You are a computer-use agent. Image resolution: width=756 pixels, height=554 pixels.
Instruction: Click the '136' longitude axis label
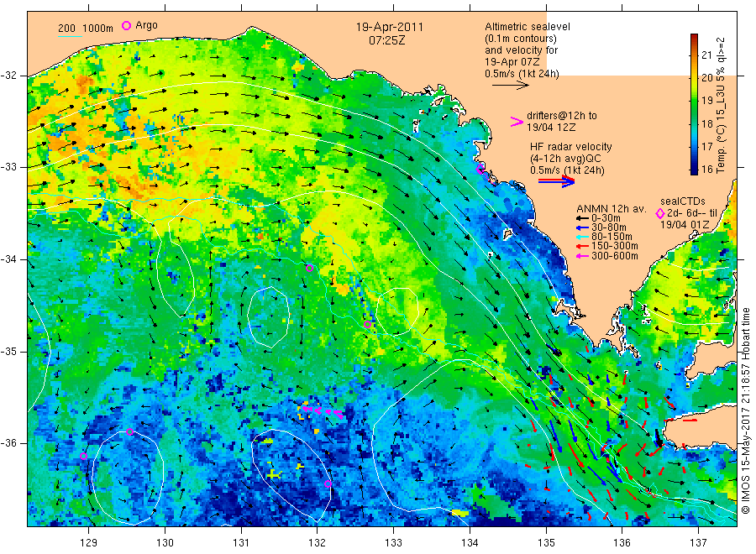(622, 543)
